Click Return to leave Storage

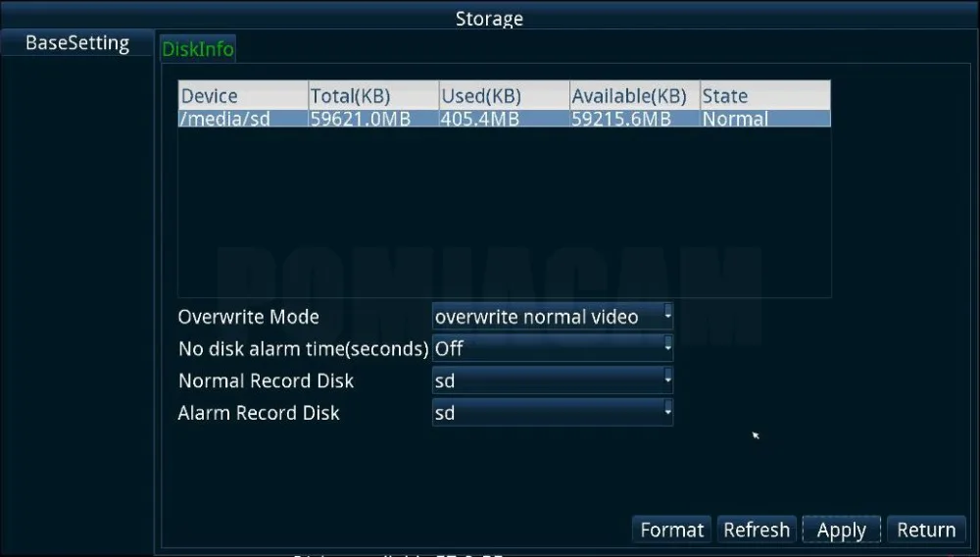click(x=926, y=530)
